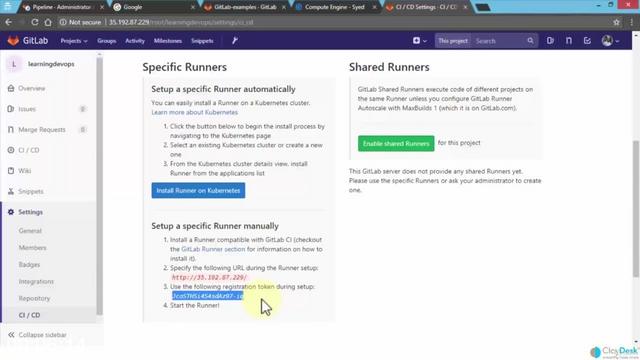The width and height of the screenshot is (640, 360).
Task: Click the search magnifier icon
Action: coord(530,41)
